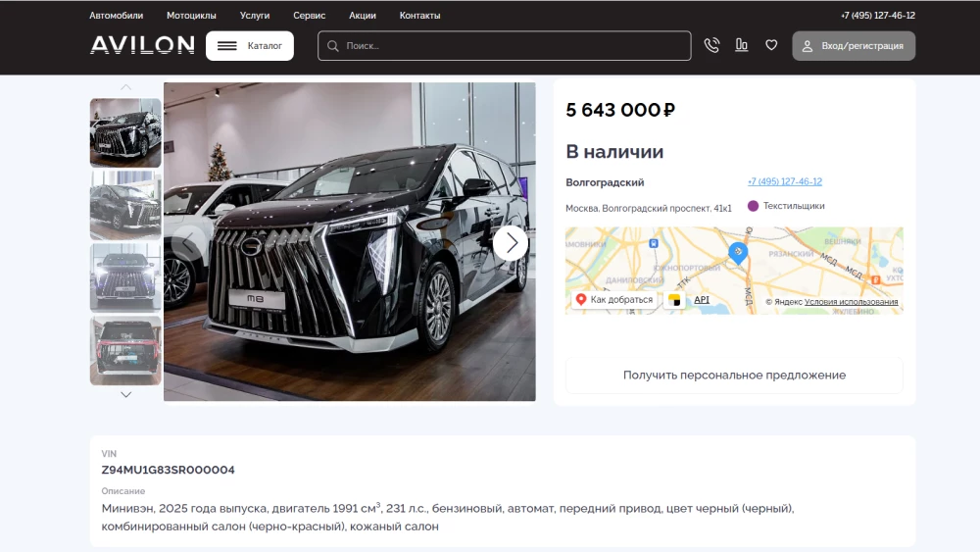Open Автомобили menu item

pos(117,16)
